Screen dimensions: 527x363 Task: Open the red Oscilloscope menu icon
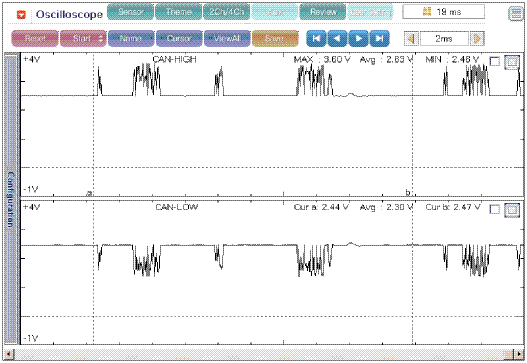point(22,14)
